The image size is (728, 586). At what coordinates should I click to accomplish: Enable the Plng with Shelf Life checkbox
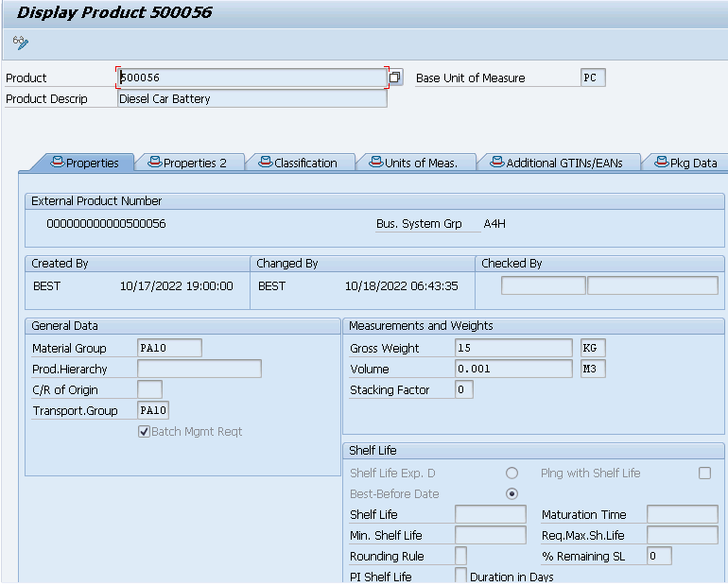(704, 473)
